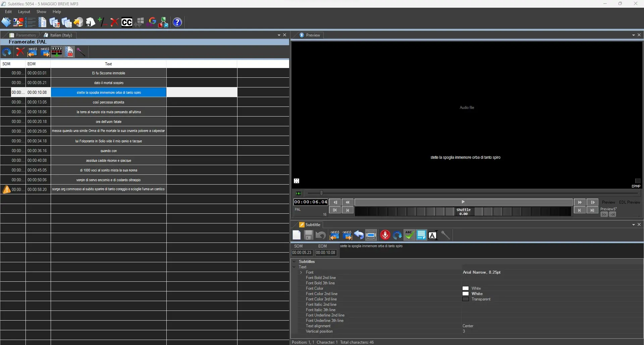Toggle the safe area frame icon
The image size is (644, 345).
coord(371,235)
